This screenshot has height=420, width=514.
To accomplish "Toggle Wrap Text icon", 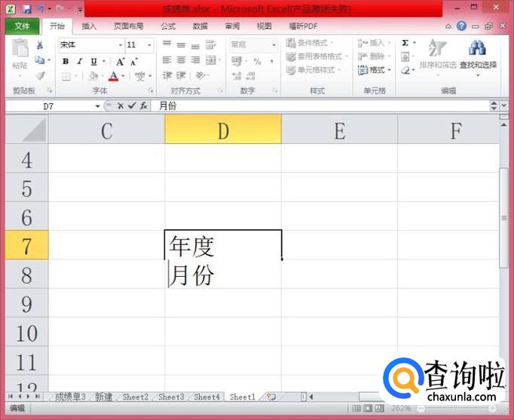I will [210, 44].
